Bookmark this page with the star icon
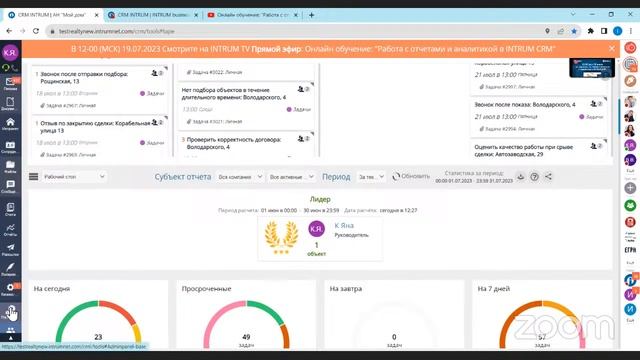 pos(574,31)
